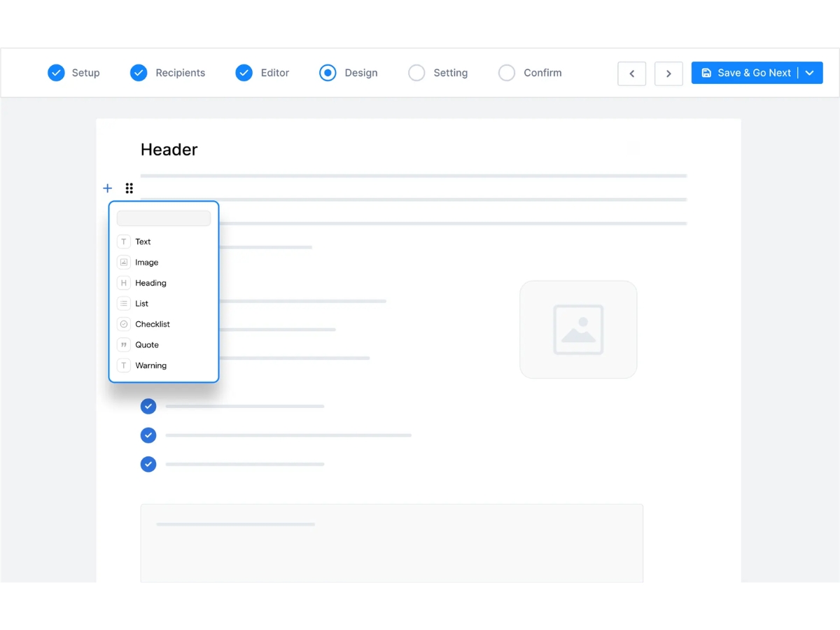
Task: Toggle the first checklist checkmark
Action: click(148, 406)
